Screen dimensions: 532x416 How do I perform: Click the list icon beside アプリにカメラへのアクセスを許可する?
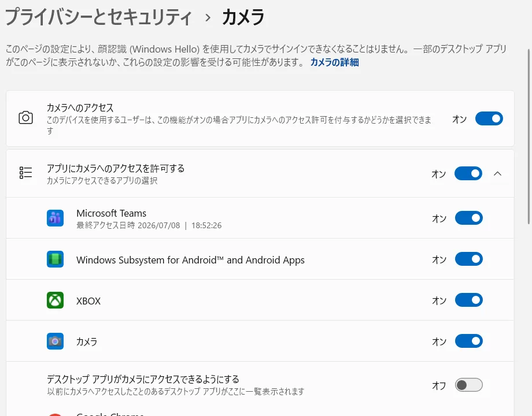(25, 173)
